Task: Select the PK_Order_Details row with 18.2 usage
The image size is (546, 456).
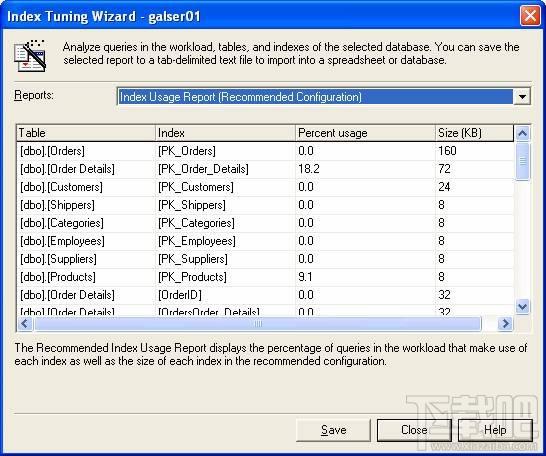Action: coord(265,169)
